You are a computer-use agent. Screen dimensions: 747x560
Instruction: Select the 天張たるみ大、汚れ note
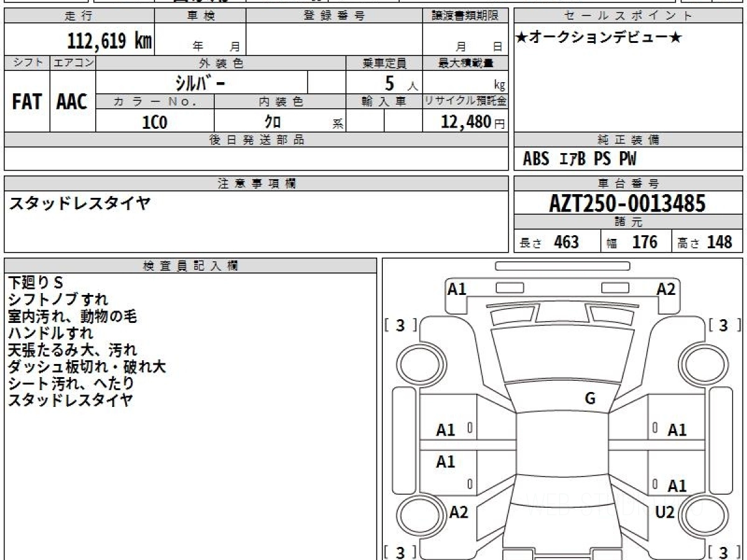click(x=72, y=350)
